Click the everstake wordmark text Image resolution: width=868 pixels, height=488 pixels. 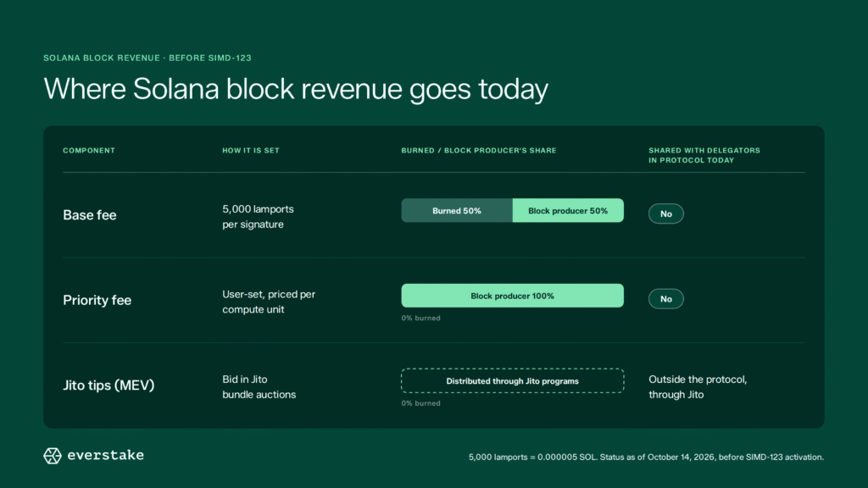pos(106,455)
